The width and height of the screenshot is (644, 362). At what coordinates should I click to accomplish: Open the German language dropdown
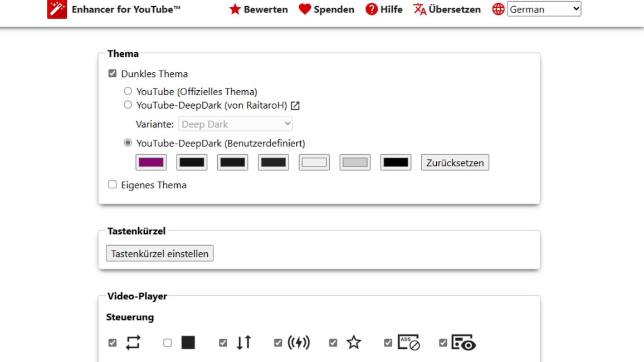pos(544,9)
